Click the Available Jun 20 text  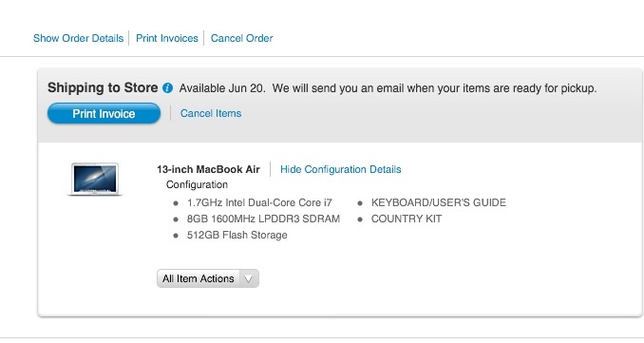click(x=222, y=88)
